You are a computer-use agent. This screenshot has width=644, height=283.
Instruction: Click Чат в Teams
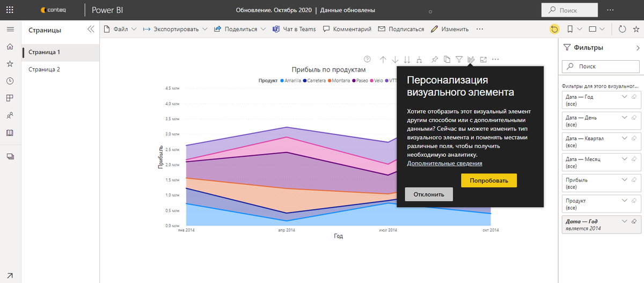coord(294,29)
